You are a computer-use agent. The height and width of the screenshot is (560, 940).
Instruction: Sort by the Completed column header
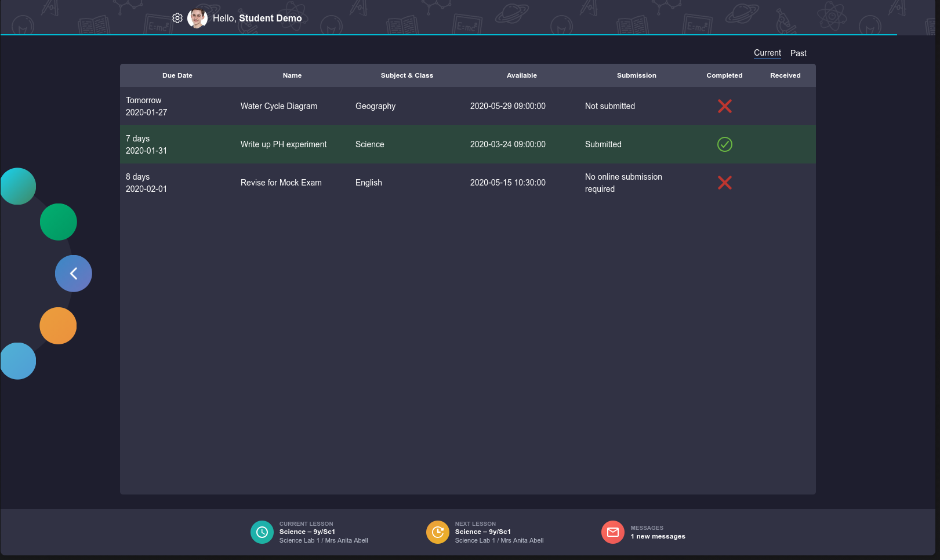(x=724, y=75)
